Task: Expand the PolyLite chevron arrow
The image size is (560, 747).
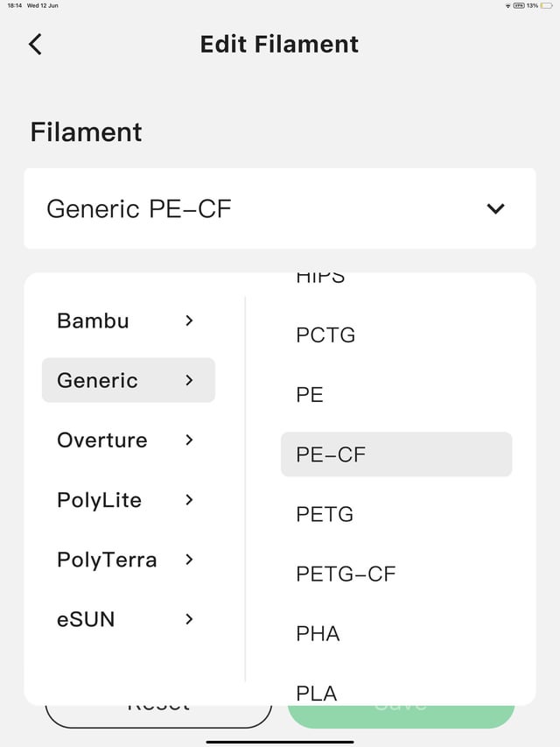Action: click(x=189, y=500)
